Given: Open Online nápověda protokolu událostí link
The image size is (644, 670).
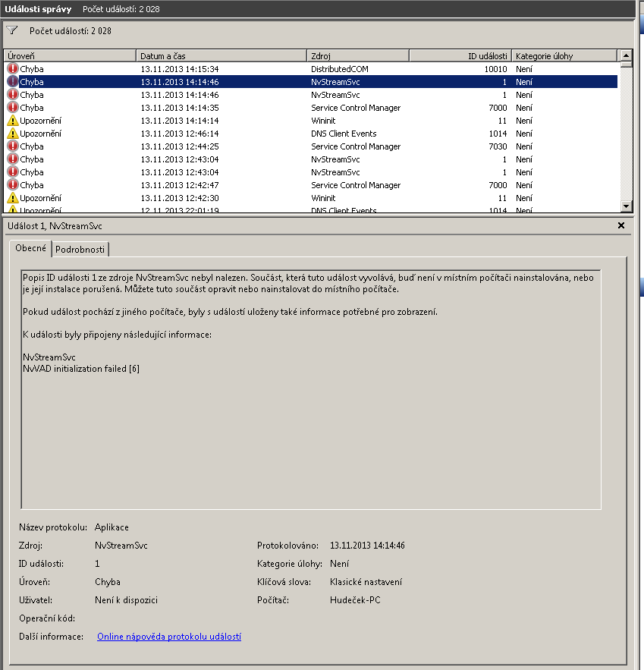Looking at the screenshot, I should [169, 637].
